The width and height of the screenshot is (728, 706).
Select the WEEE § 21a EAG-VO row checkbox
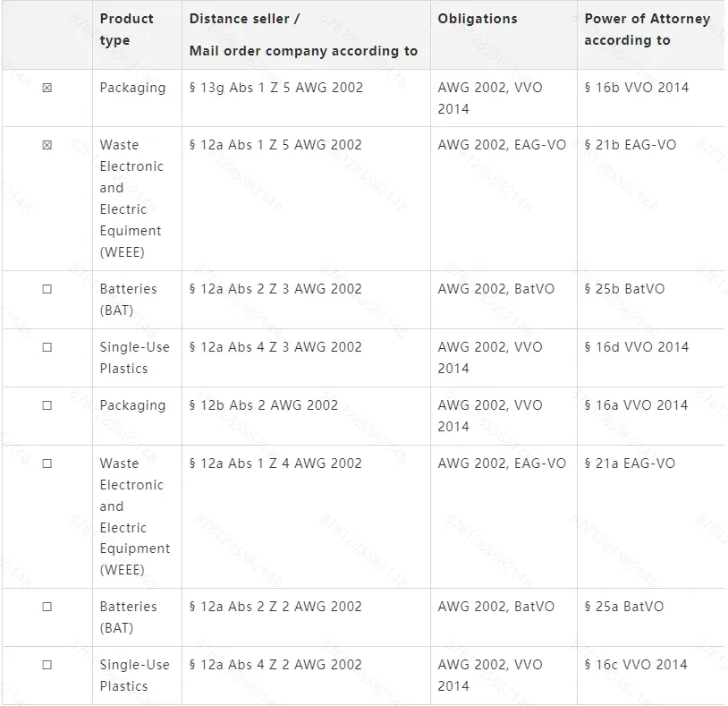(47, 464)
